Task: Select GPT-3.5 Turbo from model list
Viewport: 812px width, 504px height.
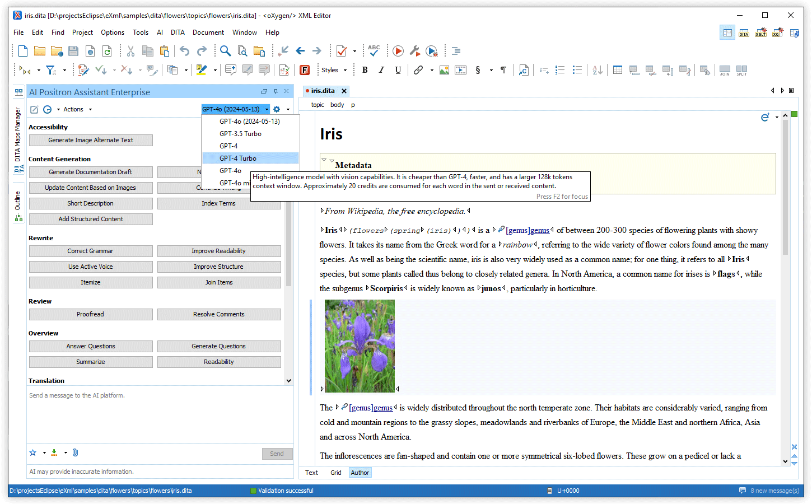Action: point(250,134)
